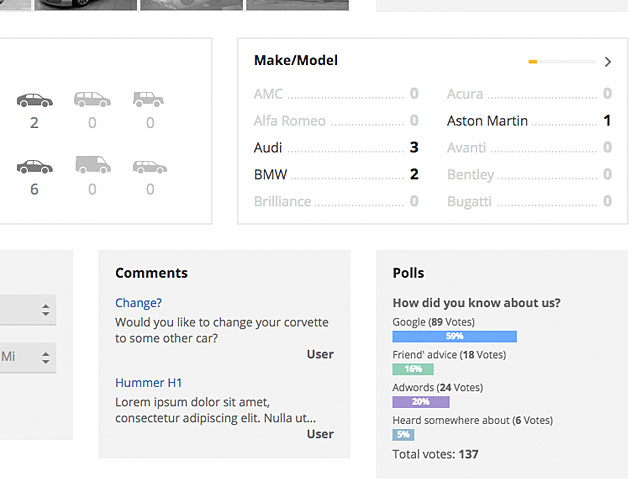Select the AMC make entry

point(336,93)
